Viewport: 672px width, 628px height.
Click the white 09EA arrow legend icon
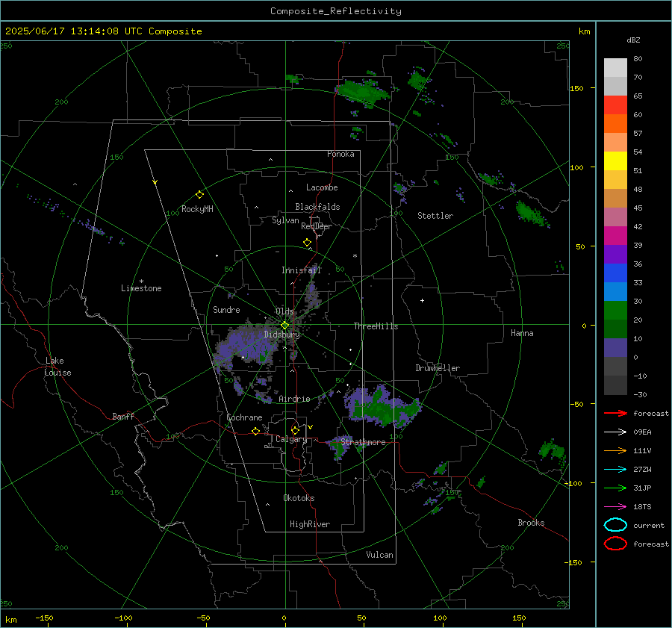615,432
